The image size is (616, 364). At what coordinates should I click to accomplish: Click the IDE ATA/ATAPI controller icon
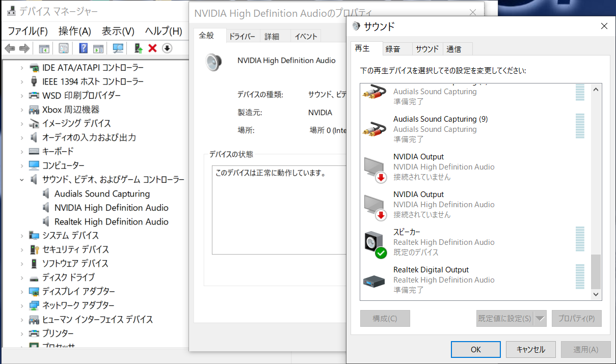point(34,68)
